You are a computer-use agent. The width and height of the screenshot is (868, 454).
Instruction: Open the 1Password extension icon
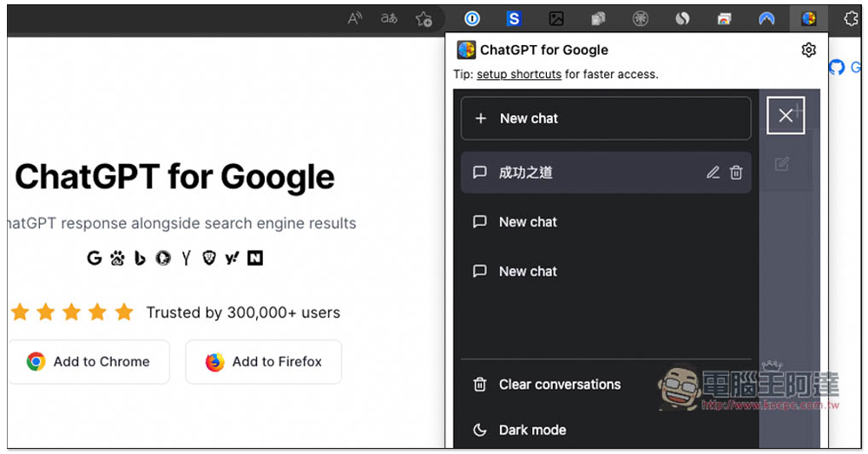coord(471,19)
